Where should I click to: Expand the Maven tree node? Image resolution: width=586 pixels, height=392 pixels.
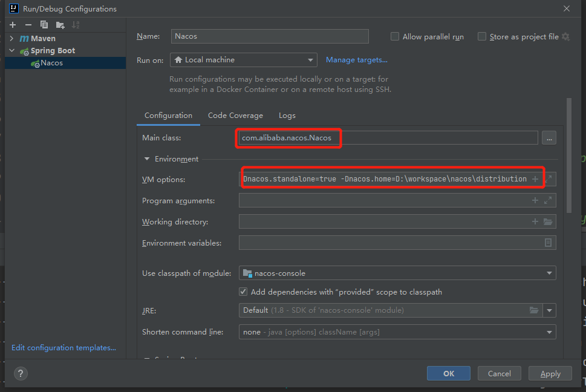click(x=11, y=39)
